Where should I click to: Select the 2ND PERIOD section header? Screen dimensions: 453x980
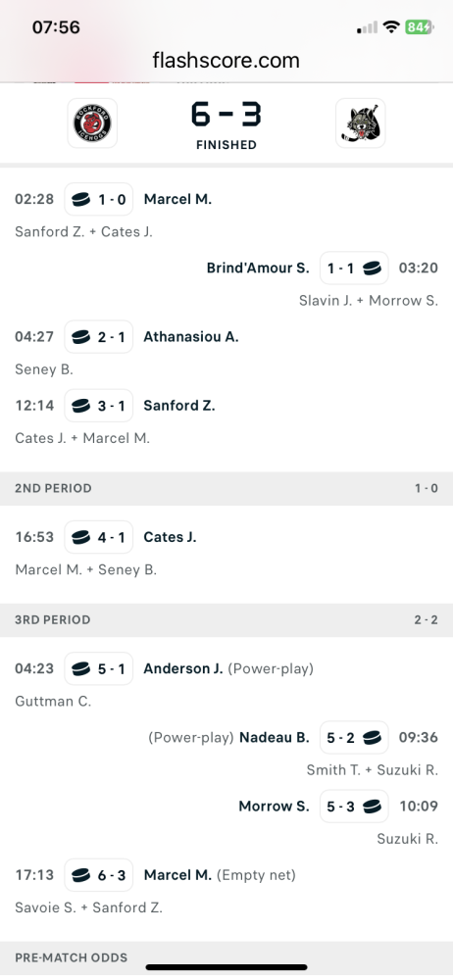pyautogui.click(x=226, y=488)
